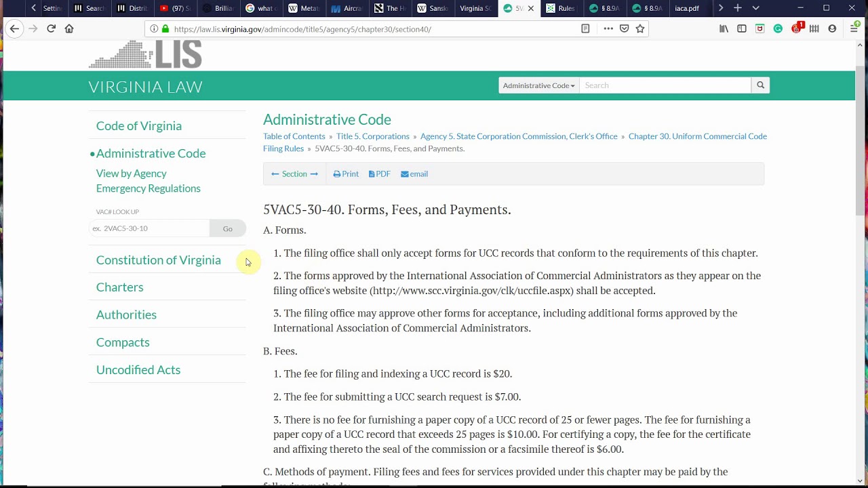The image size is (868, 488).
Task: Open Emergency Regulations
Action: pyautogui.click(x=148, y=188)
